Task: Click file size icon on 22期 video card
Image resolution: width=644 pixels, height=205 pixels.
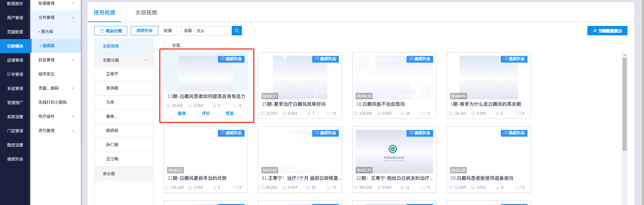Action: click(x=167, y=187)
